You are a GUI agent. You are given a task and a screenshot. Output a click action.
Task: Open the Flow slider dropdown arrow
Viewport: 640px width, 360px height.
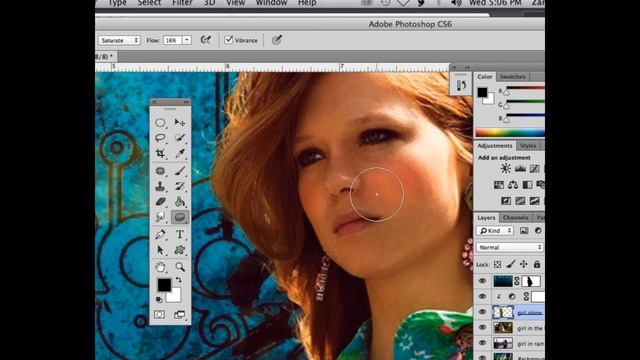pos(187,40)
